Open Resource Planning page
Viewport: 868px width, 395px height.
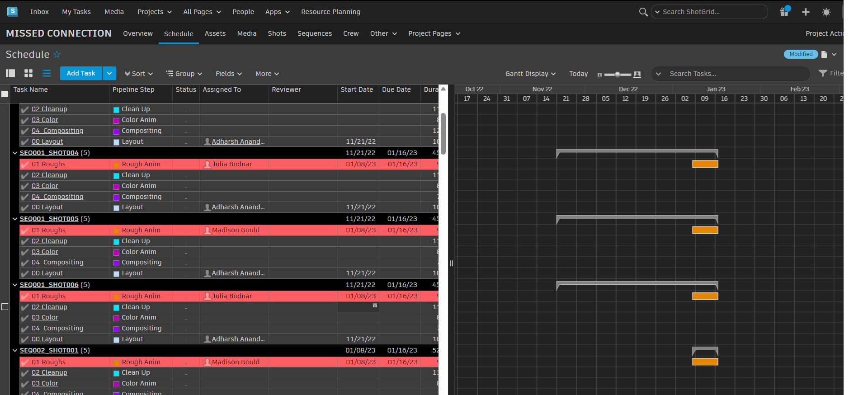click(x=330, y=12)
